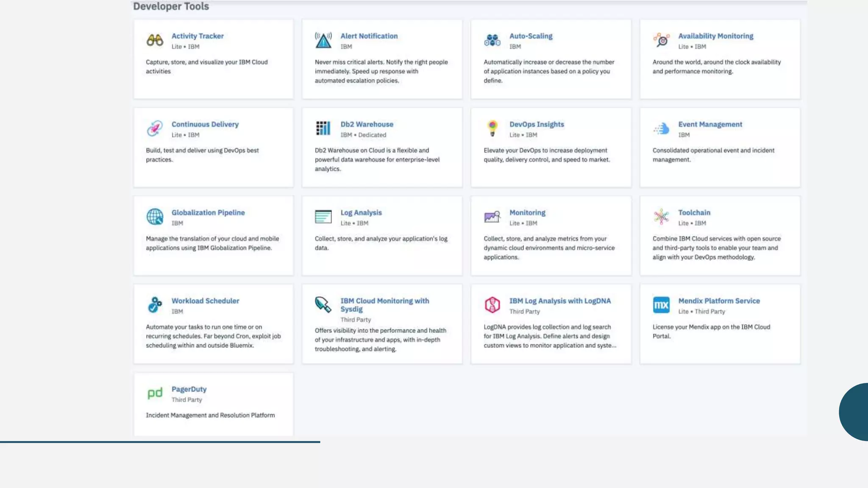Click the Workload Scheduler gears icon
The image size is (868, 488).
coord(155,305)
